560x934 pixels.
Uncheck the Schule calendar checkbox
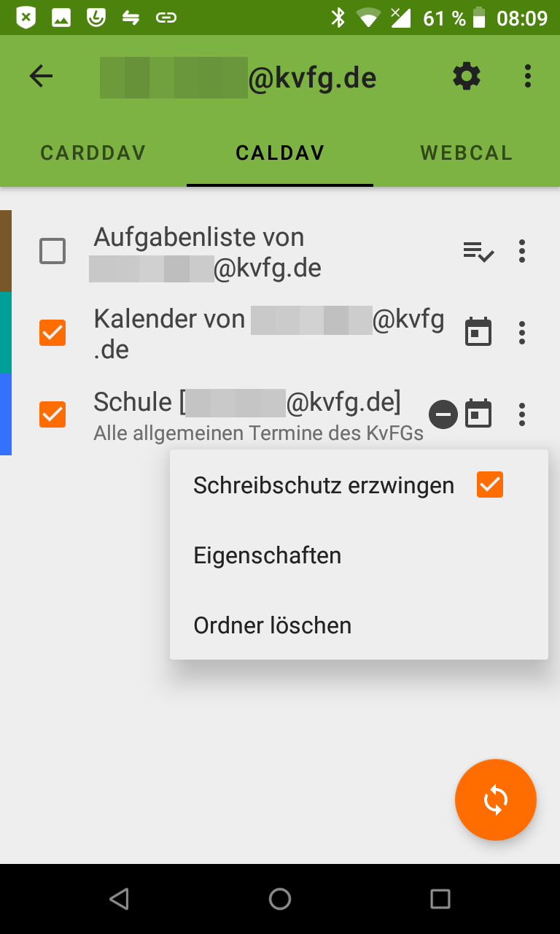pyautogui.click(x=52, y=414)
